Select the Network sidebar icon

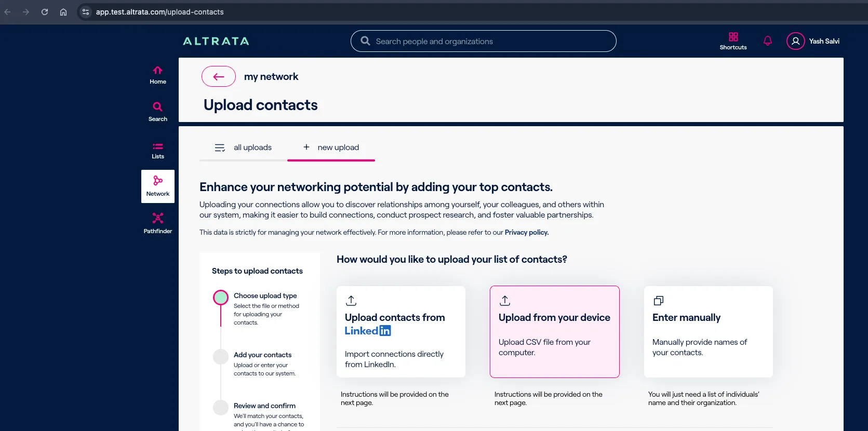pos(158,186)
